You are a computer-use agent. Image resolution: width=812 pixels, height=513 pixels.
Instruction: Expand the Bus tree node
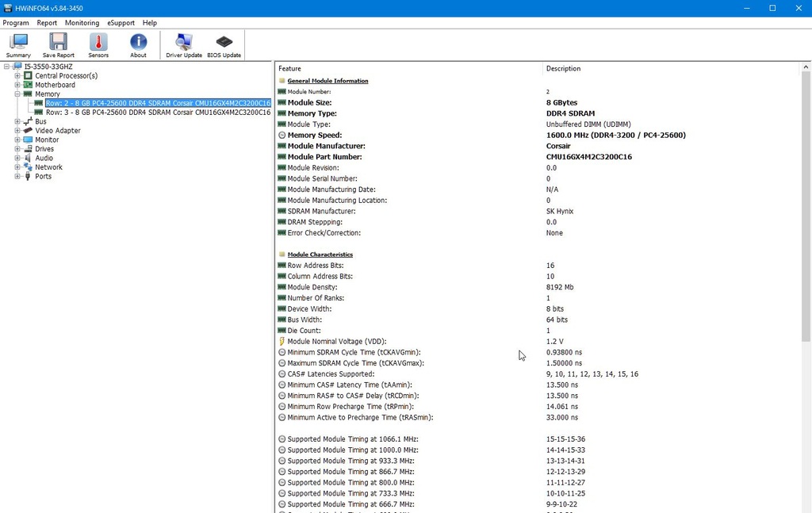(x=17, y=121)
